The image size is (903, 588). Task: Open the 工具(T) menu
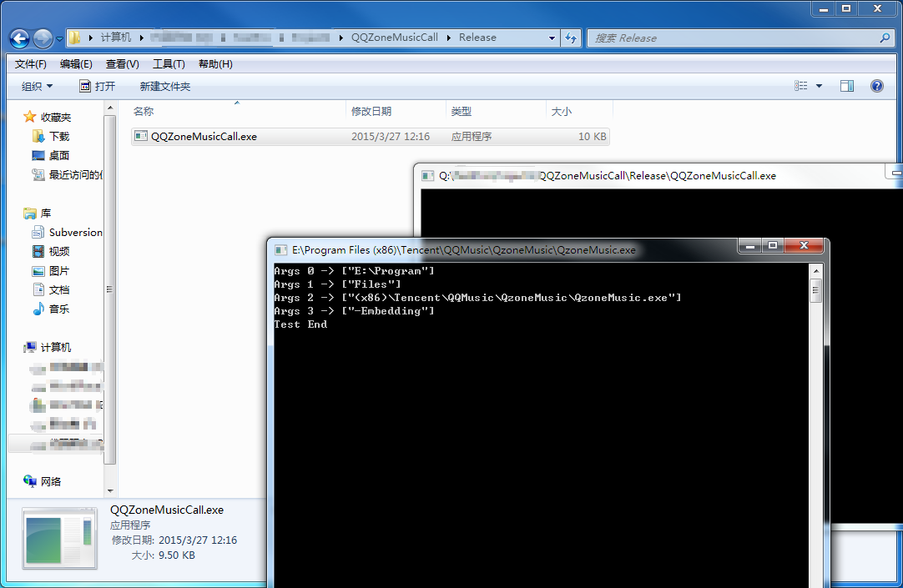click(x=169, y=64)
